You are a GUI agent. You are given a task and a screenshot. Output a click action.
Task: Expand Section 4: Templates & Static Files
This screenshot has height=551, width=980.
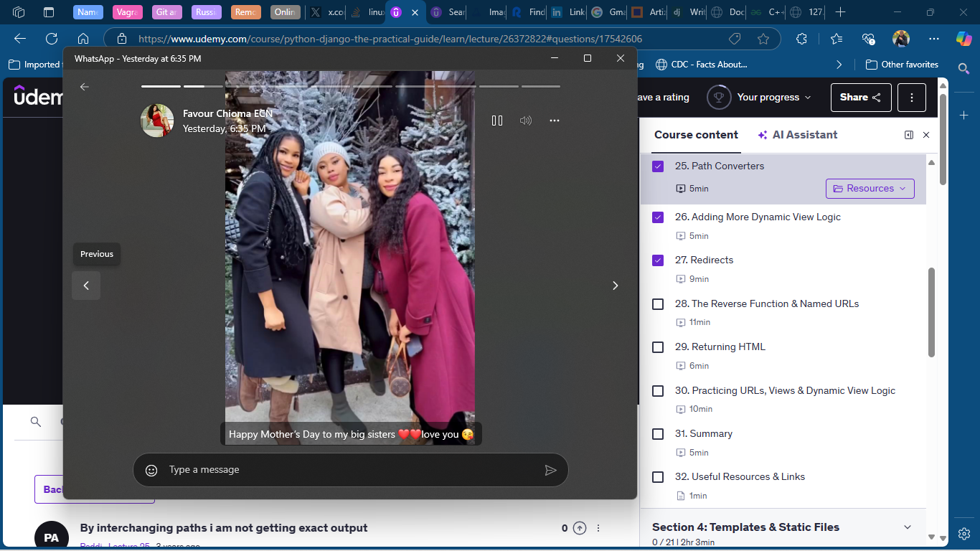pos(908,527)
